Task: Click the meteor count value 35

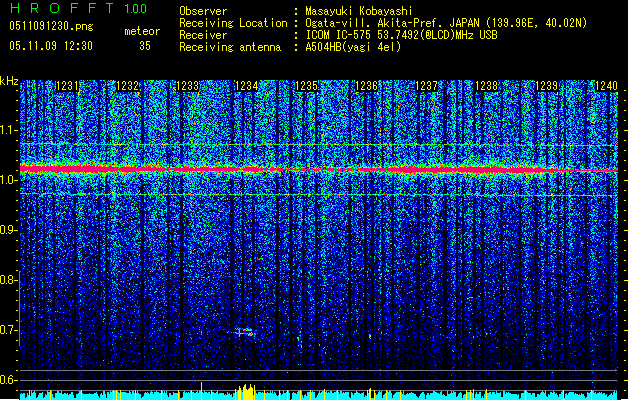Action: (x=145, y=46)
